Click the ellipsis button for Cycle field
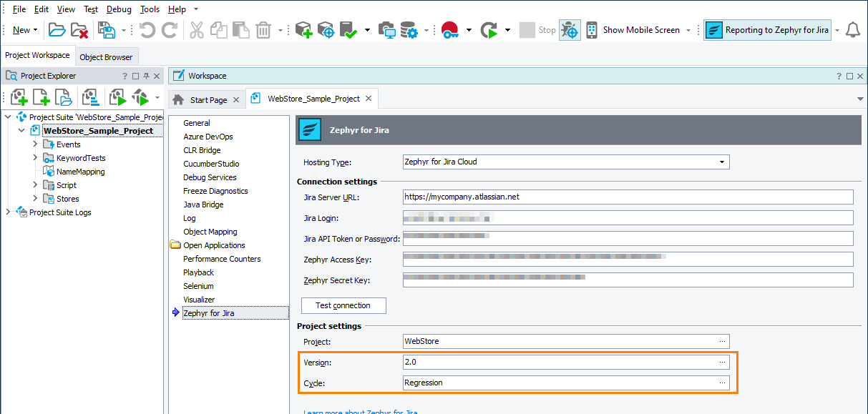868x414 pixels. 722,383
